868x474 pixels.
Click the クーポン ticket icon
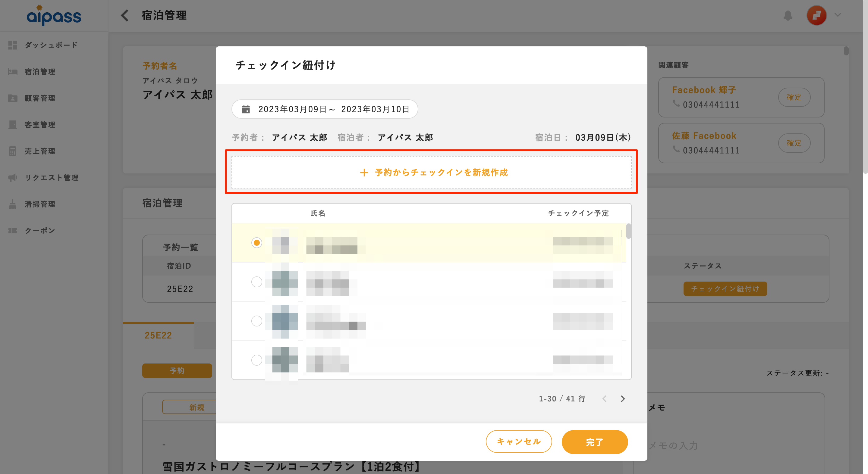click(x=13, y=230)
